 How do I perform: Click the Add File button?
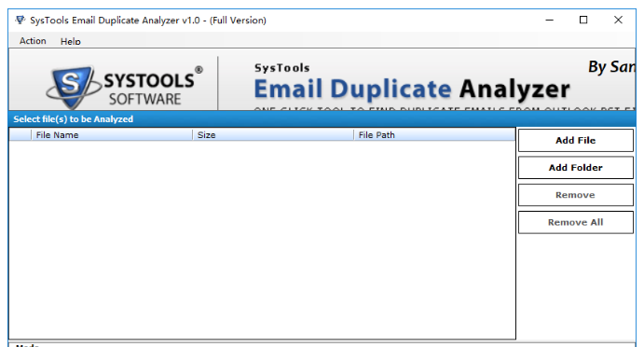(x=575, y=140)
